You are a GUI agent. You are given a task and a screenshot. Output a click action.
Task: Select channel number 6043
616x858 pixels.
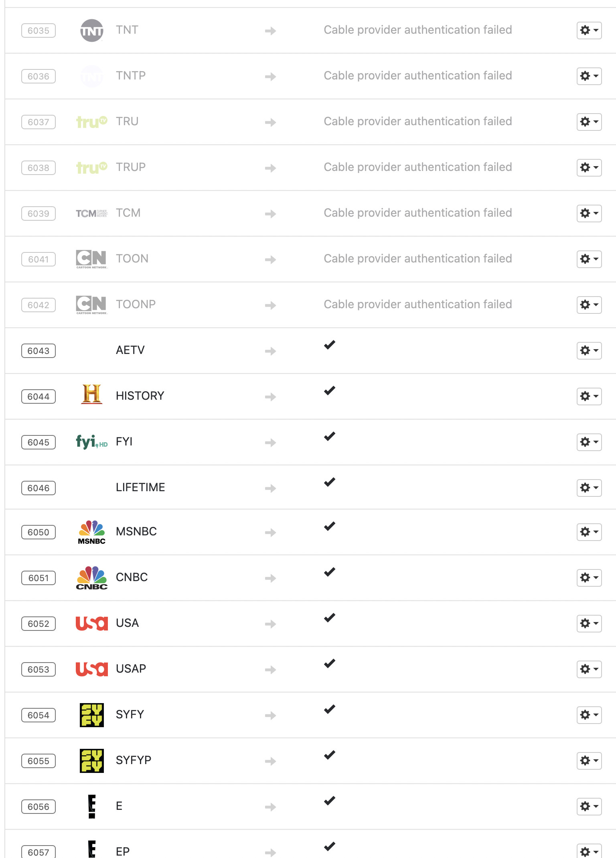click(38, 350)
